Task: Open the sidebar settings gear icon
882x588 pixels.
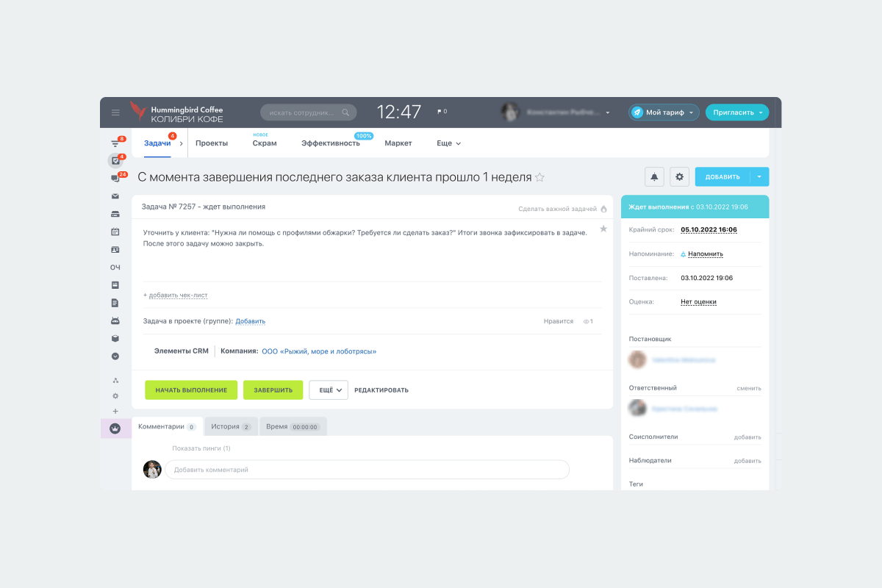Action: (x=115, y=395)
